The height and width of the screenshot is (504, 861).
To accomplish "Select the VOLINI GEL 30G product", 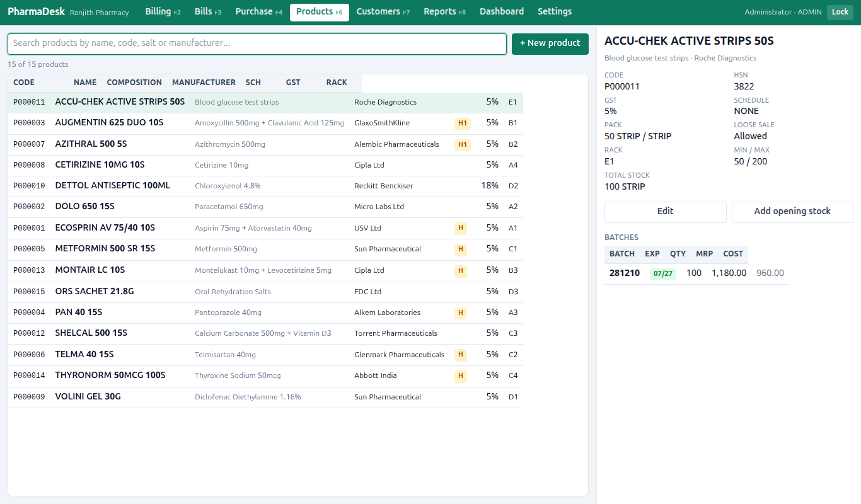I will click(x=265, y=397).
